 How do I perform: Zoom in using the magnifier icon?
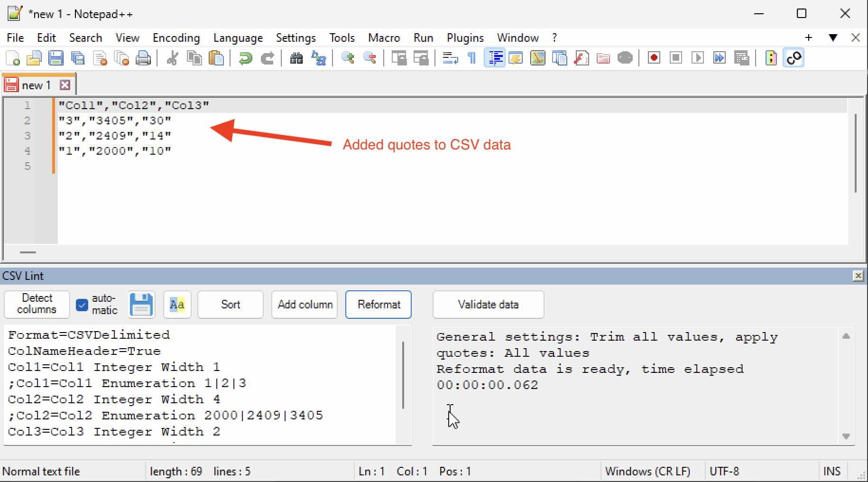coord(348,58)
